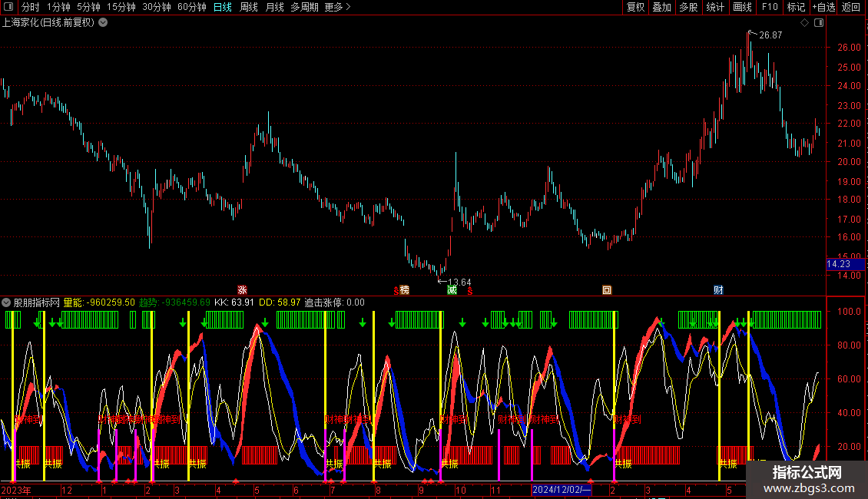Image resolution: width=868 pixels, height=499 pixels.
Task: Click the 标记 mark button
Action: pyautogui.click(x=796, y=7)
